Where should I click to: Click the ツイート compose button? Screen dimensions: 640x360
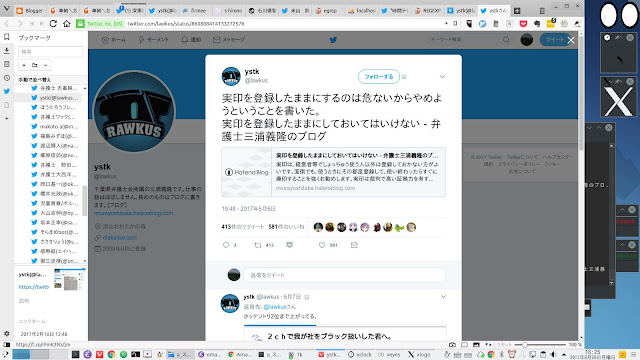click(x=554, y=40)
